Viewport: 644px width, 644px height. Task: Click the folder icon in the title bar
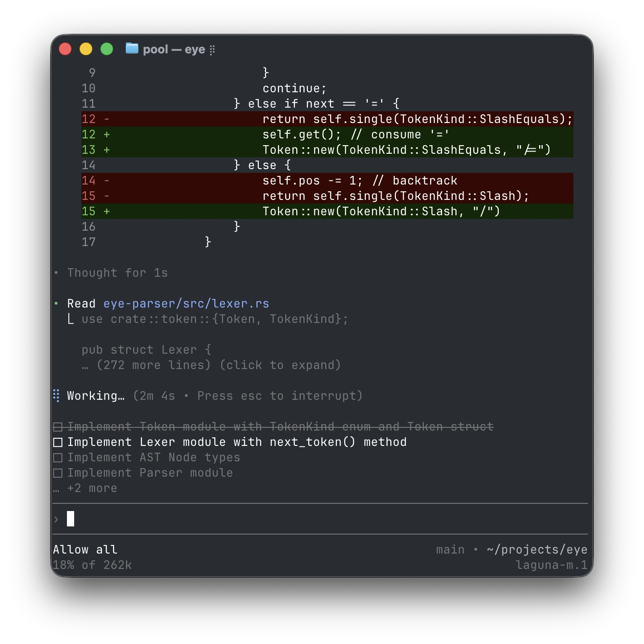pyautogui.click(x=132, y=48)
